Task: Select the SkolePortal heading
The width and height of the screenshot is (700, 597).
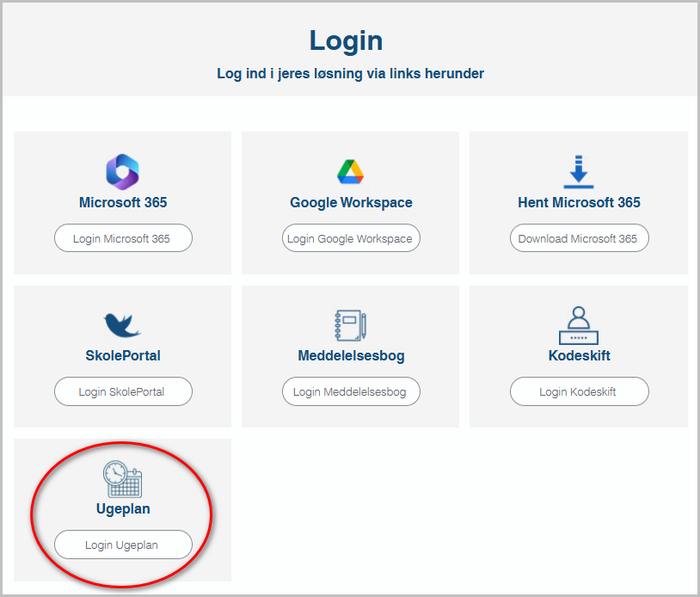Action: pos(123,355)
